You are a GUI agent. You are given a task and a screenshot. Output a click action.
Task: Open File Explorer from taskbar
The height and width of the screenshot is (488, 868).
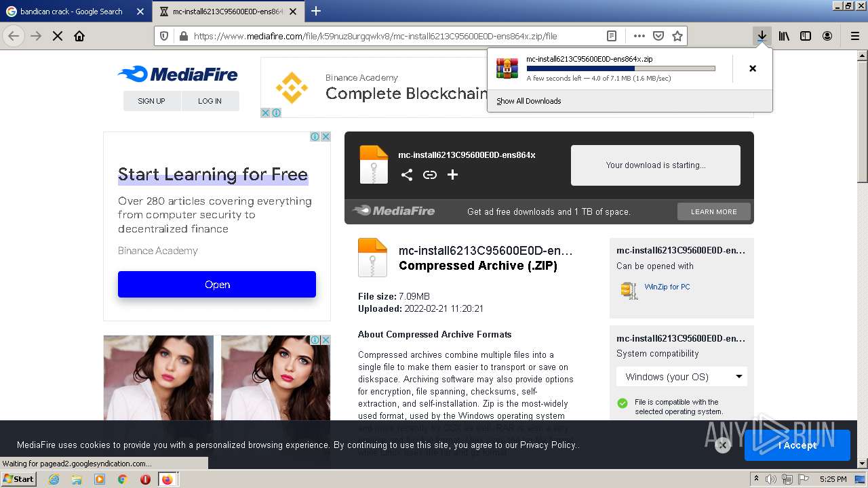pyautogui.click(x=77, y=479)
